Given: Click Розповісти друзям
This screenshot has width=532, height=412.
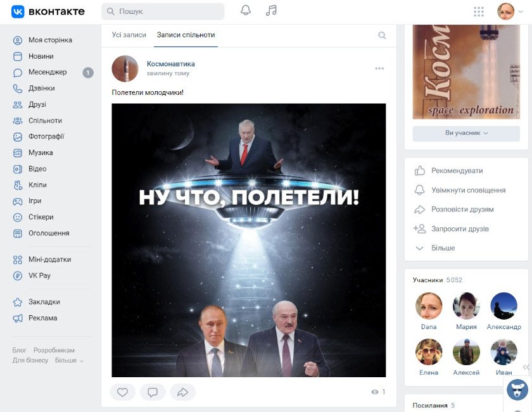Looking at the screenshot, I should pyautogui.click(x=462, y=209).
